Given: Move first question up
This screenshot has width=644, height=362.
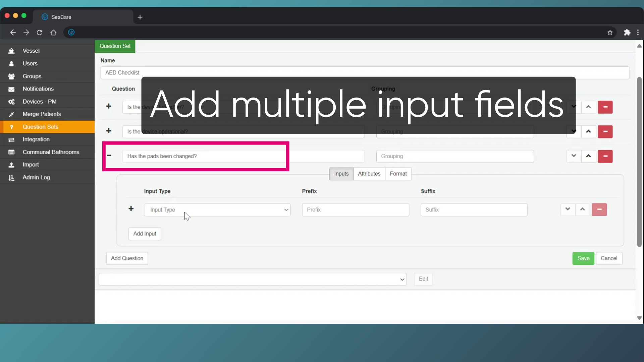Looking at the screenshot, I should point(588,107).
